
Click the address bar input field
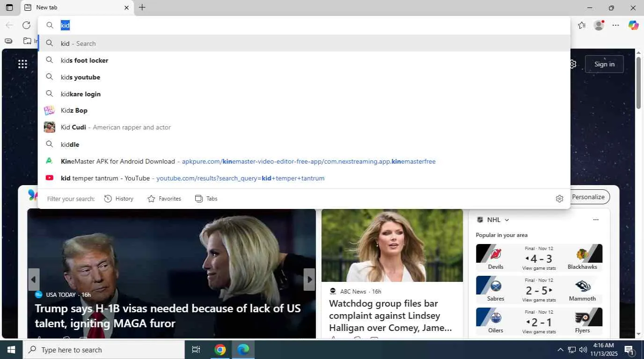click(304, 25)
